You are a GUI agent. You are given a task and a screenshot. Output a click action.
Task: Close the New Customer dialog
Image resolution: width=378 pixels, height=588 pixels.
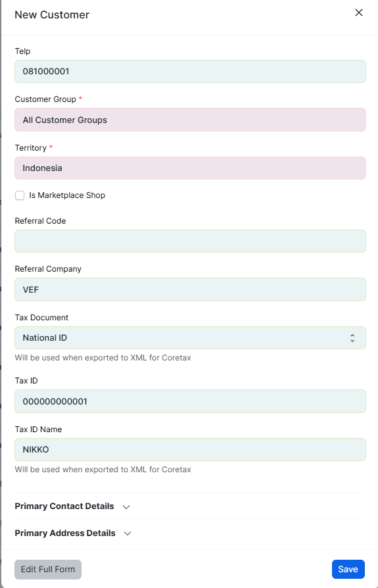point(358,12)
